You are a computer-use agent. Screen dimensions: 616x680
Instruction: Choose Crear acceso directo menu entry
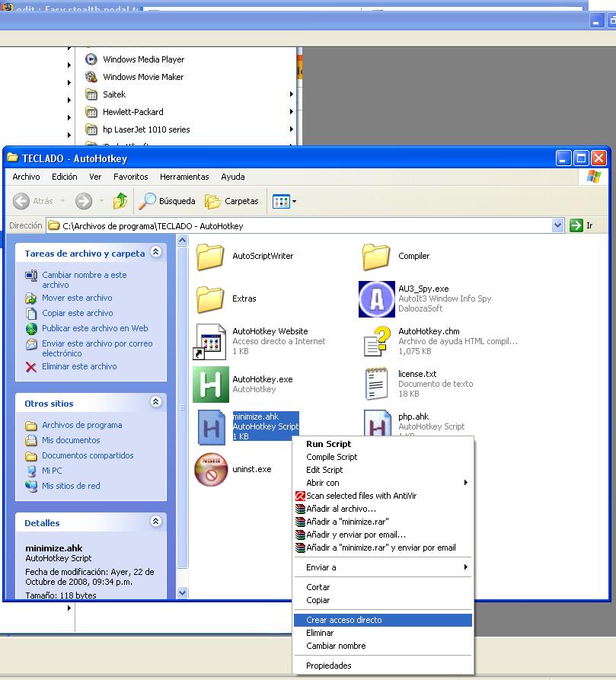(383, 620)
